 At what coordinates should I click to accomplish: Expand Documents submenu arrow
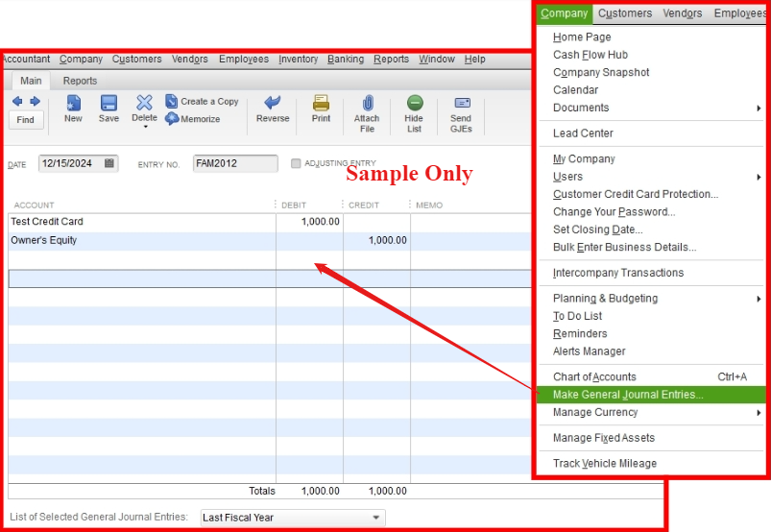click(759, 108)
